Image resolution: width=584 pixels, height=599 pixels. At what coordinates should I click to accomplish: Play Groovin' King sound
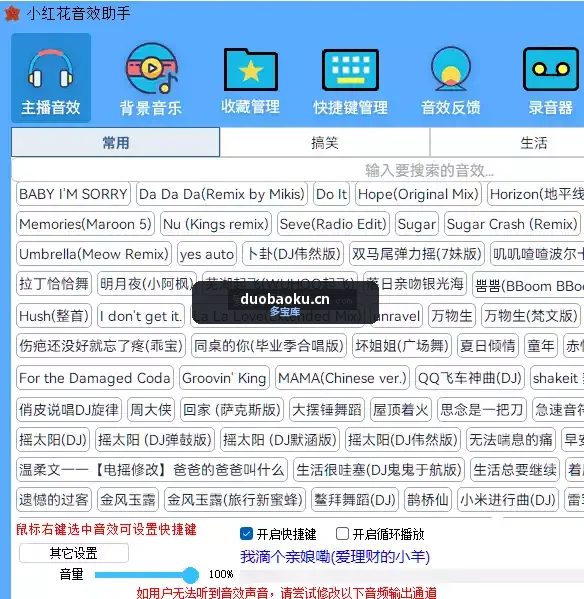224,378
